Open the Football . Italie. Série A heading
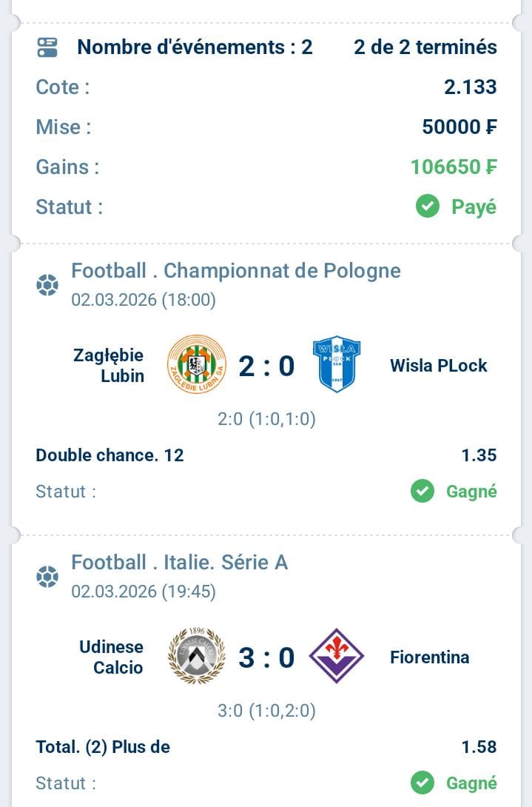 pyautogui.click(x=180, y=563)
